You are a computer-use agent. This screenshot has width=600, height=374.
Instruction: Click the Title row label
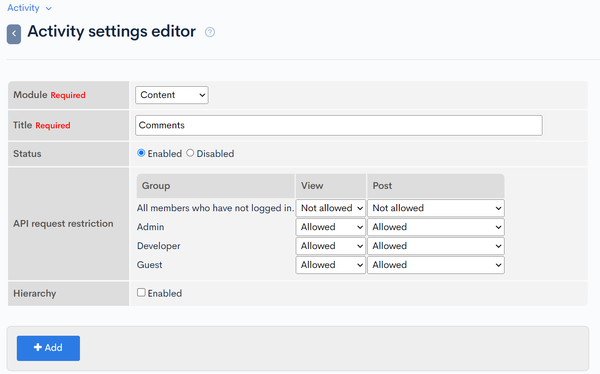pos(23,125)
